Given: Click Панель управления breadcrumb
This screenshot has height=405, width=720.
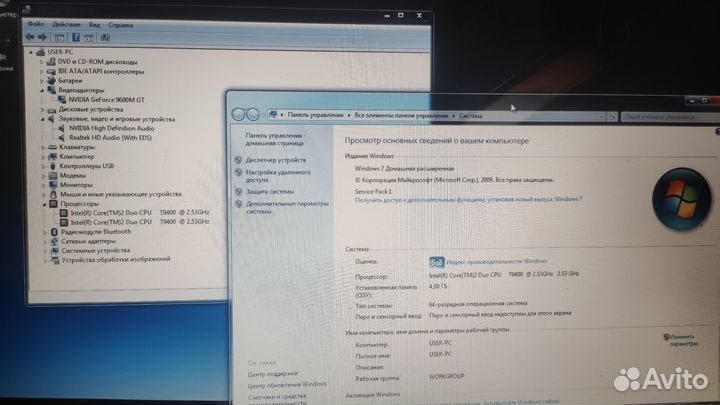Looking at the screenshot, I should click(315, 115).
